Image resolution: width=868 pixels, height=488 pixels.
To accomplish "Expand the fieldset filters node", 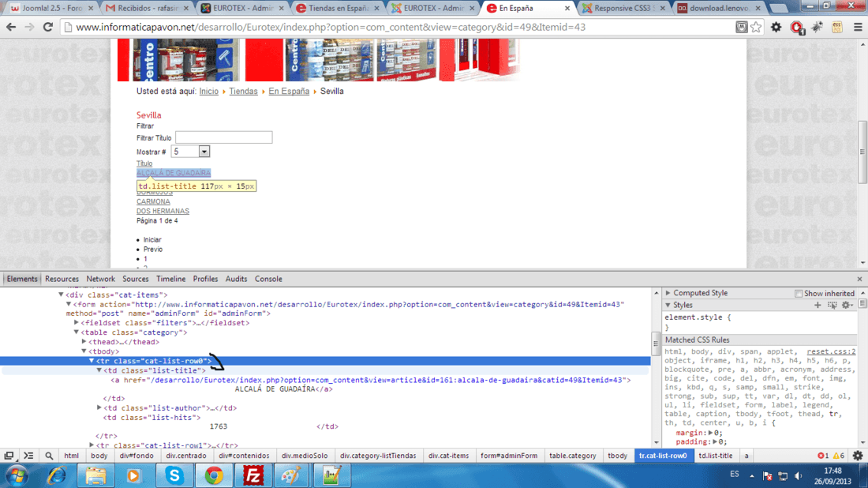I will point(77,322).
